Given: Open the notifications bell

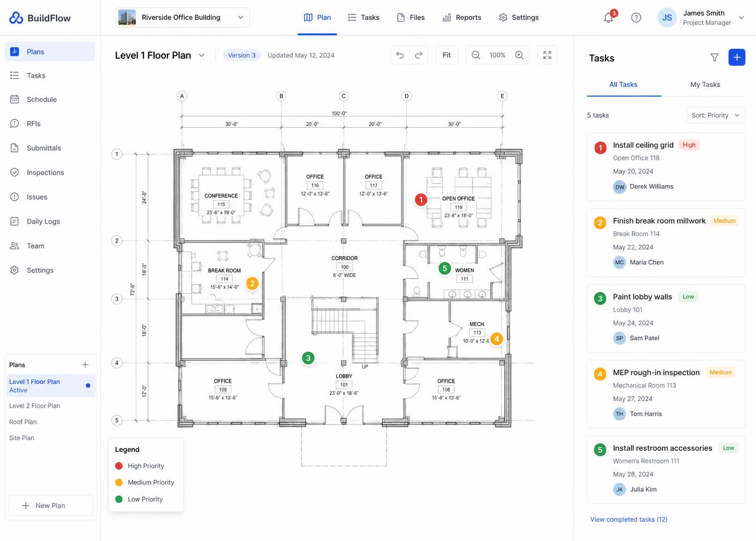Looking at the screenshot, I should pos(608,18).
